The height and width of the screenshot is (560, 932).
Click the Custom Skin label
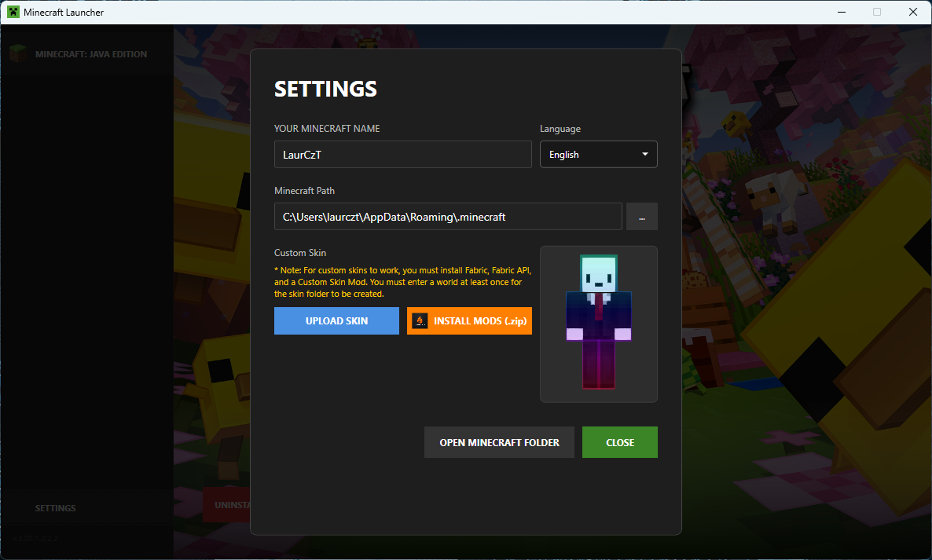click(x=299, y=253)
